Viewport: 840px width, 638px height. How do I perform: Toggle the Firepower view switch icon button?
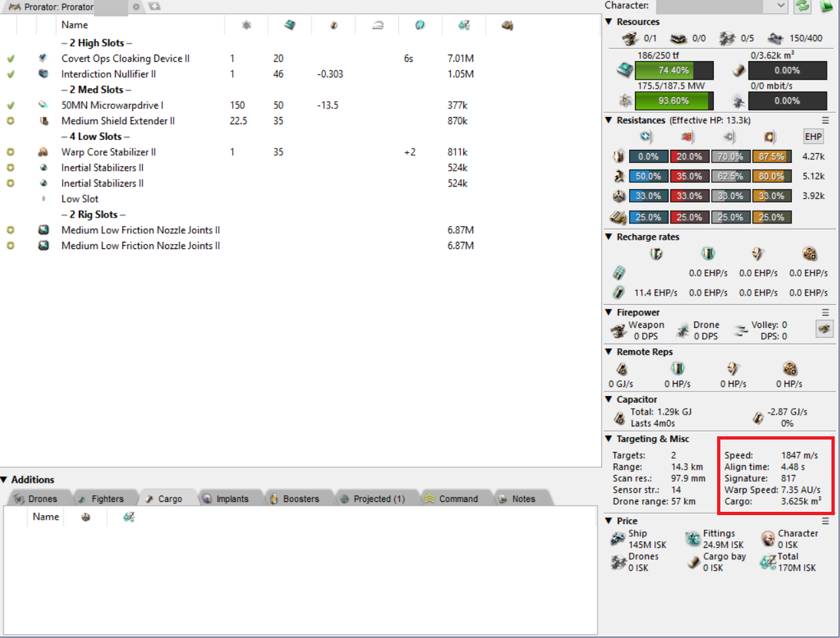pos(824,329)
